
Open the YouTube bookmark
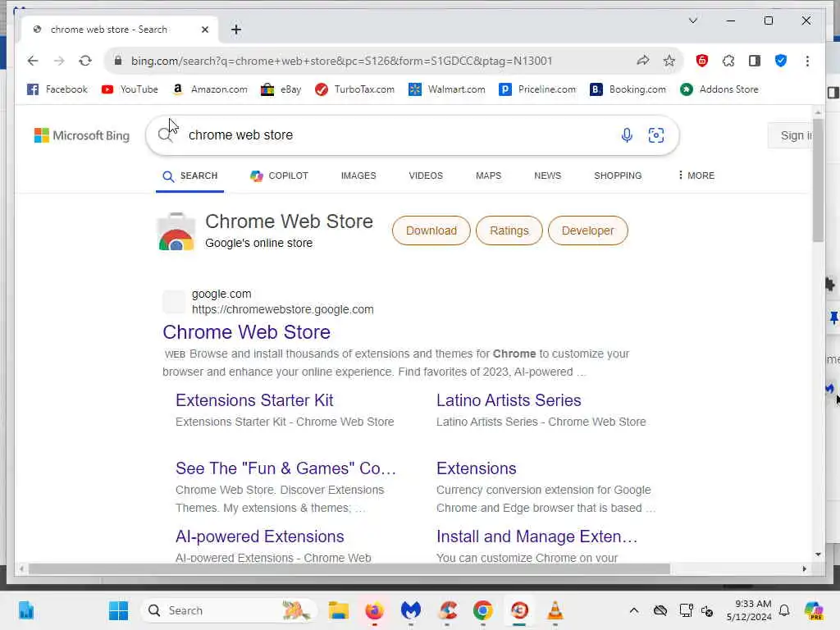click(130, 89)
